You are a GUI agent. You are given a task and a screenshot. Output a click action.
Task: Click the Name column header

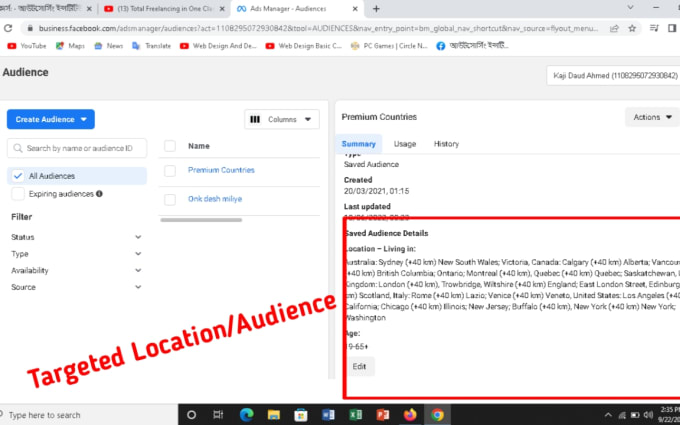pyautogui.click(x=199, y=146)
